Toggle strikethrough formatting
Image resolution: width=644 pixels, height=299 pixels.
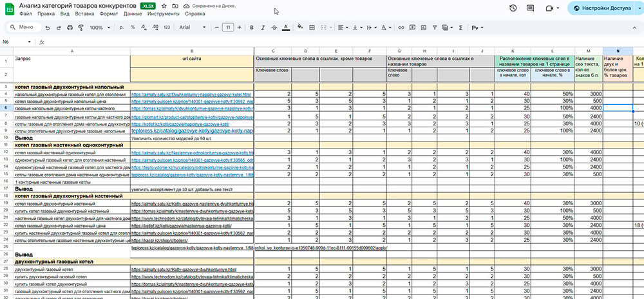pos(274,28)
